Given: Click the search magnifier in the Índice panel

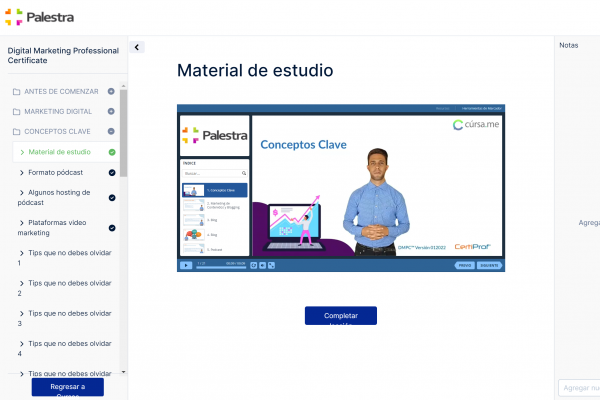Looking at the screenshot, I should (244, 173).
